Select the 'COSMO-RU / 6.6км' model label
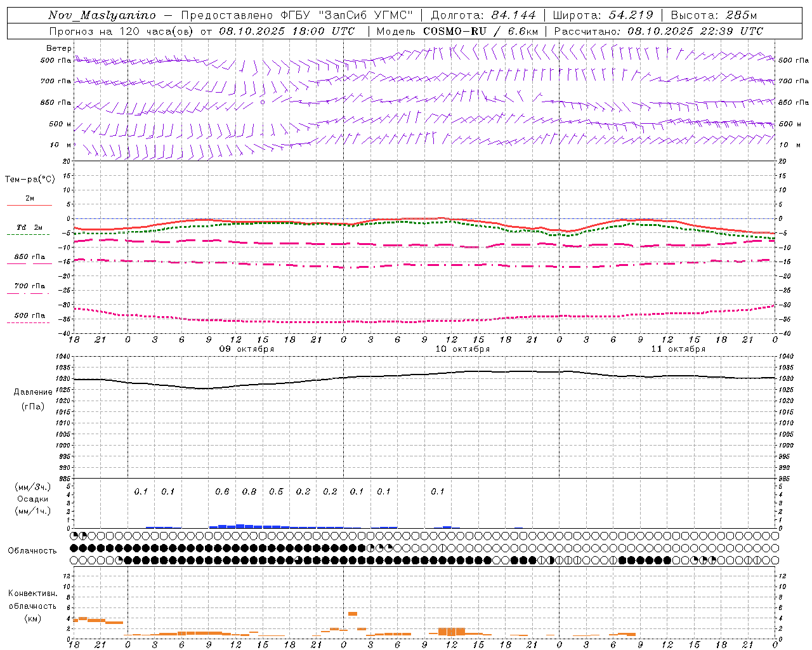The image size is (812, 650). 480,31
